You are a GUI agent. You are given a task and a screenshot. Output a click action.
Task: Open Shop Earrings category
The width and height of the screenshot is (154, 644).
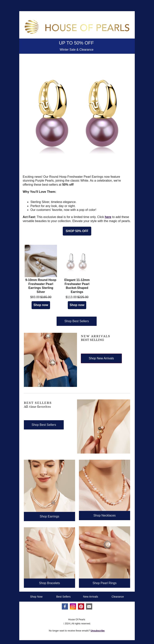pos(49,516)
